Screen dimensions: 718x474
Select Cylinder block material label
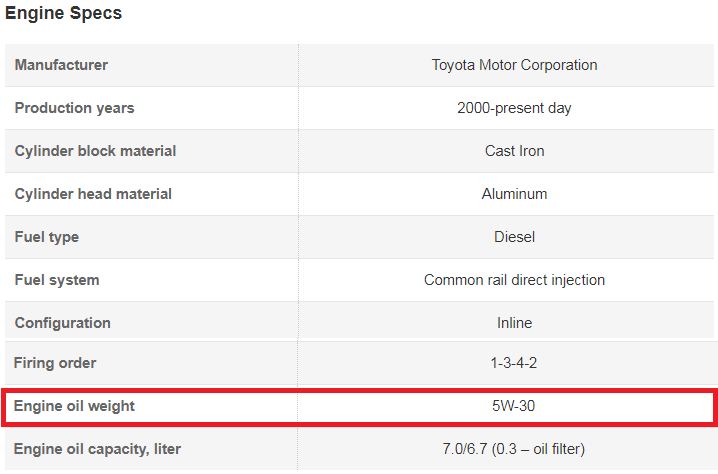click(x=95, y=151)
